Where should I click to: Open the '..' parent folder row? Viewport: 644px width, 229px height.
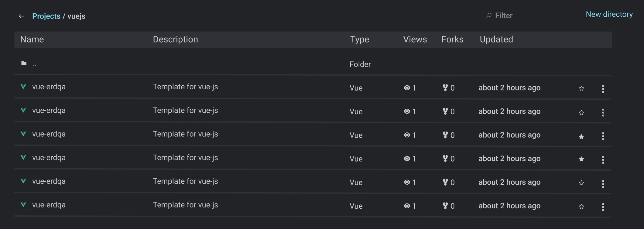point(34,64)
